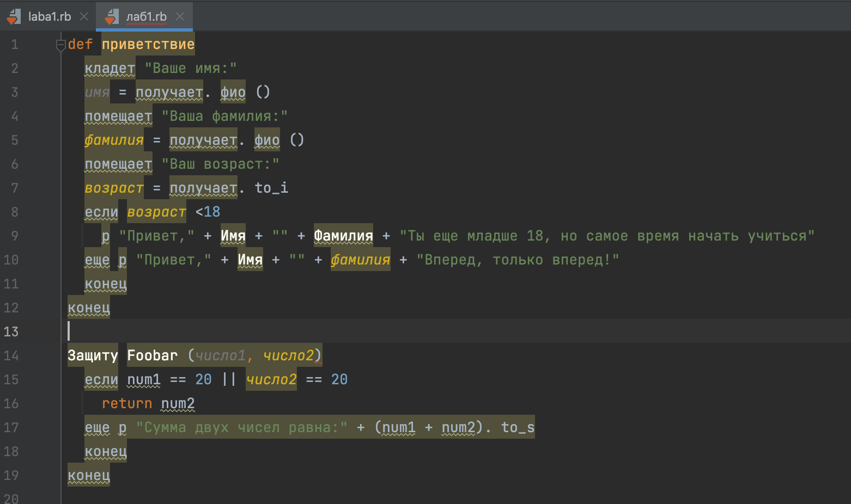Click the to_i call on line 7
This screenshot has height=504, width=851.
click(x=271, y=188)
